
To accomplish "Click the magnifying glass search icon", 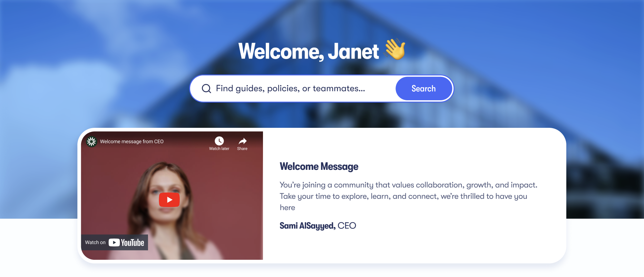I will [x=206, y=89].
